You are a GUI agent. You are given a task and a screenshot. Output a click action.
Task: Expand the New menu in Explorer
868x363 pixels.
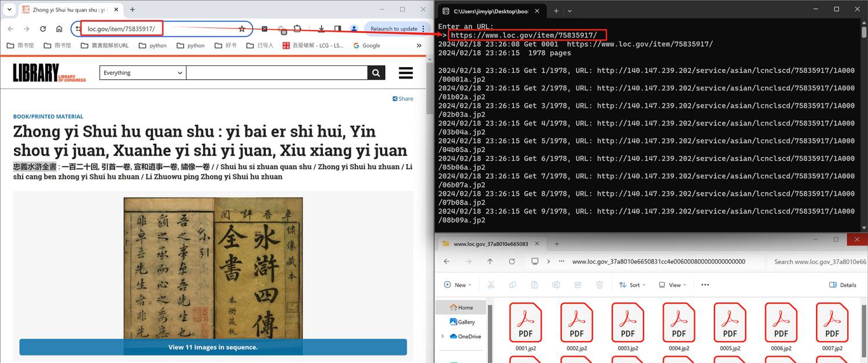point(458,284)
